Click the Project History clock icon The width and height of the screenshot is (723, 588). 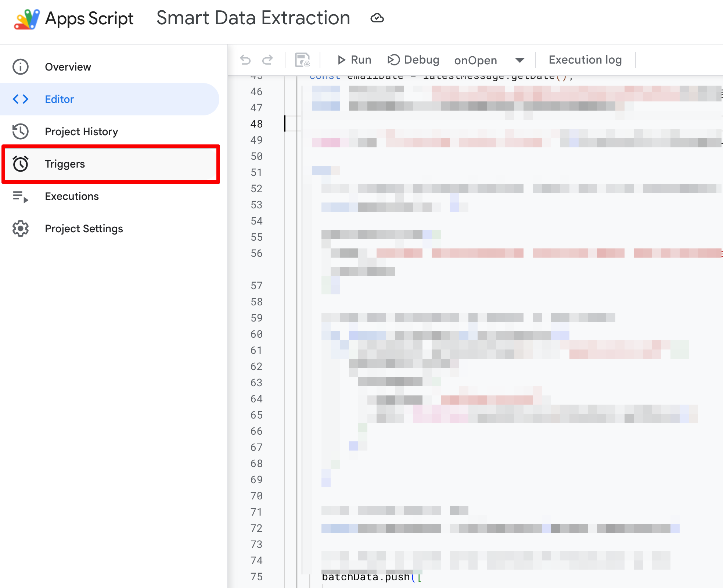point(21,132)
